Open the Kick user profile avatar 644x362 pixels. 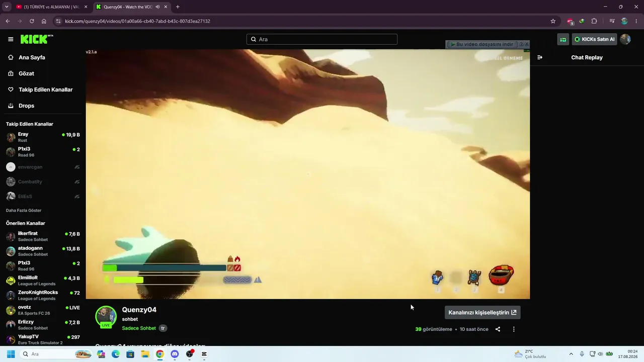[625, 39]
